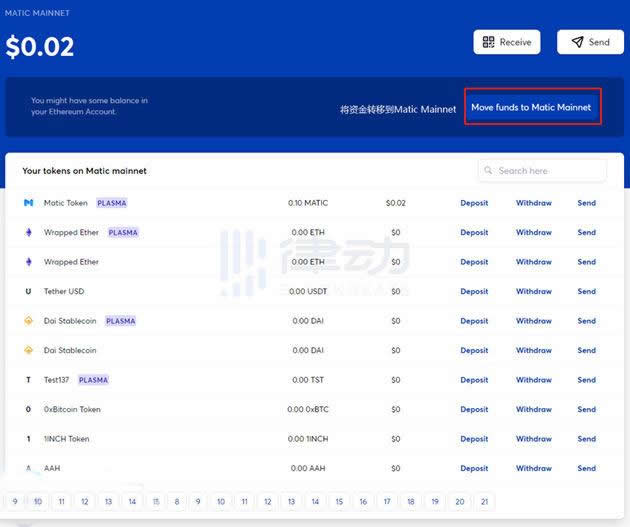This screenshot has height=527, width=630.
Task: Deposit 0xBitcoin Token
Action: coord(474,409)
